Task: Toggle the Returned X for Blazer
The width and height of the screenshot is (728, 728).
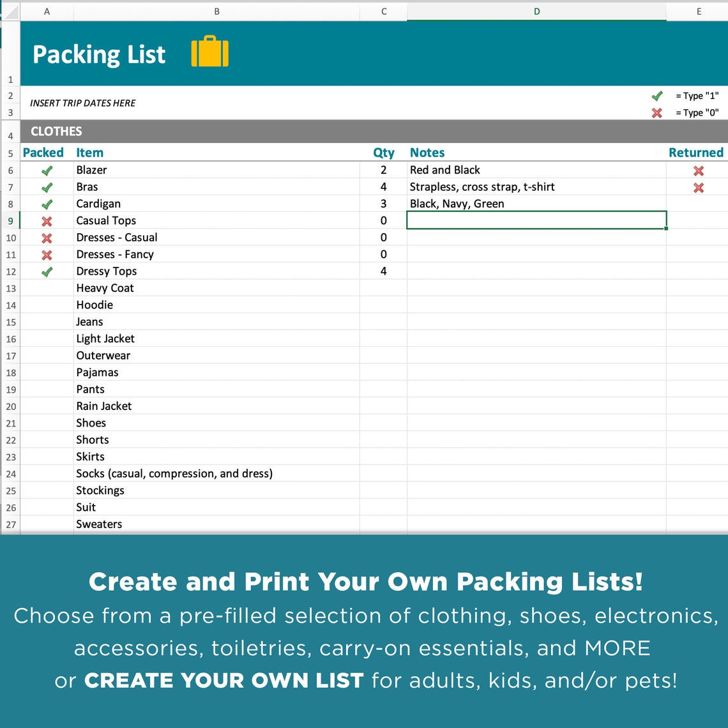Action: point(698,171)
